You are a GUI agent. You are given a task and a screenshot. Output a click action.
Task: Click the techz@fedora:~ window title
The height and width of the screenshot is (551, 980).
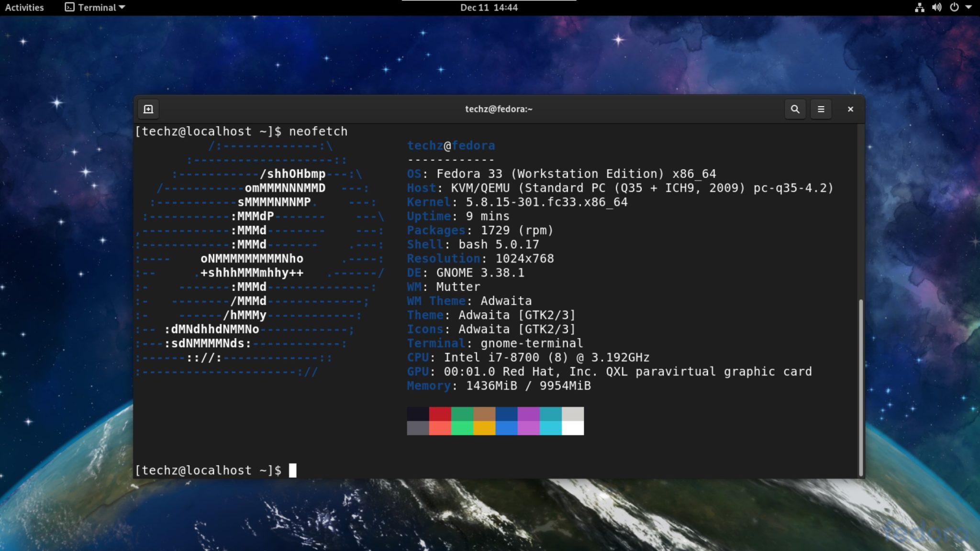coord(499,109)
